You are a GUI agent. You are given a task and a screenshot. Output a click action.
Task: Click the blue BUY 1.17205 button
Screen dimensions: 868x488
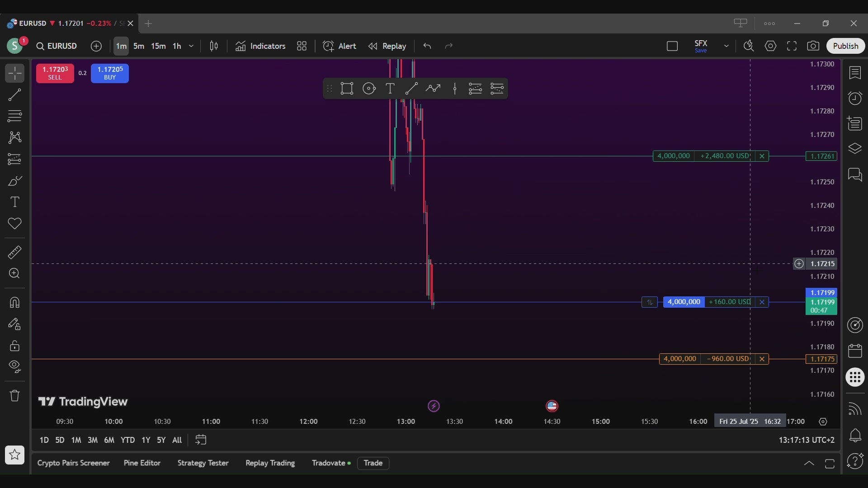click(x=110, y=73)
